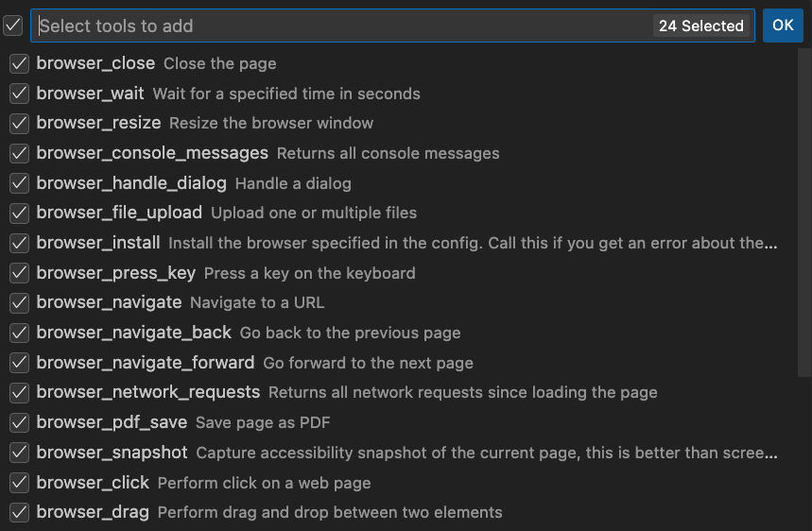Click the '24 Selected' count badge
Viewport: 812px width, 531px height.
(700, 26)
